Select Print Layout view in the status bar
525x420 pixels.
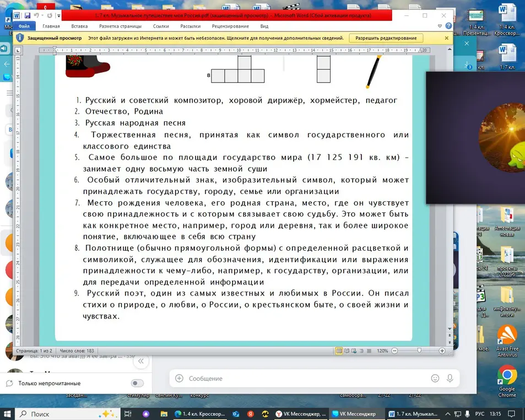(339, 351)
